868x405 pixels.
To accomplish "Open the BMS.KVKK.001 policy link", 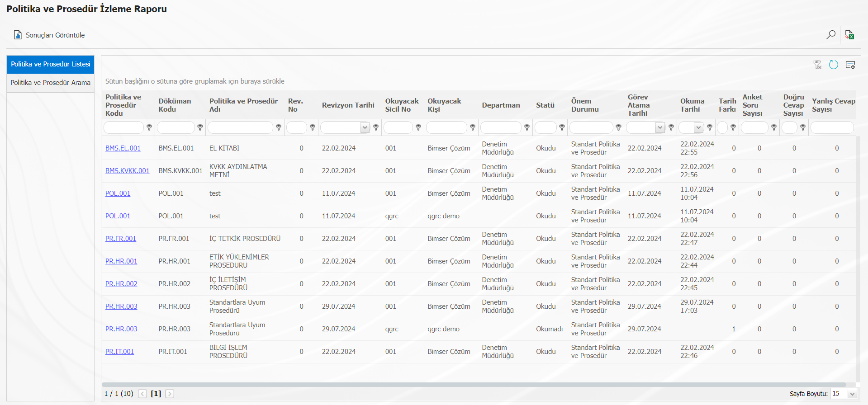I will click(x=127, y=171).
